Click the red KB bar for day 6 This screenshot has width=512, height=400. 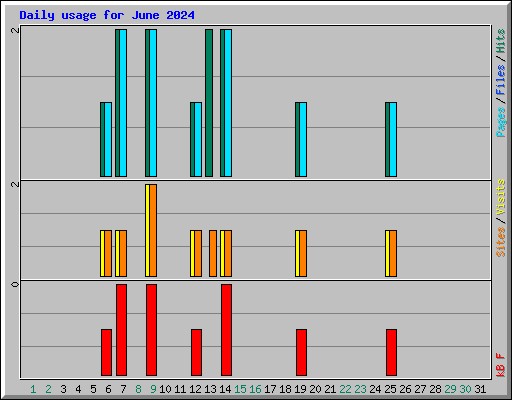tap(107, 352)
